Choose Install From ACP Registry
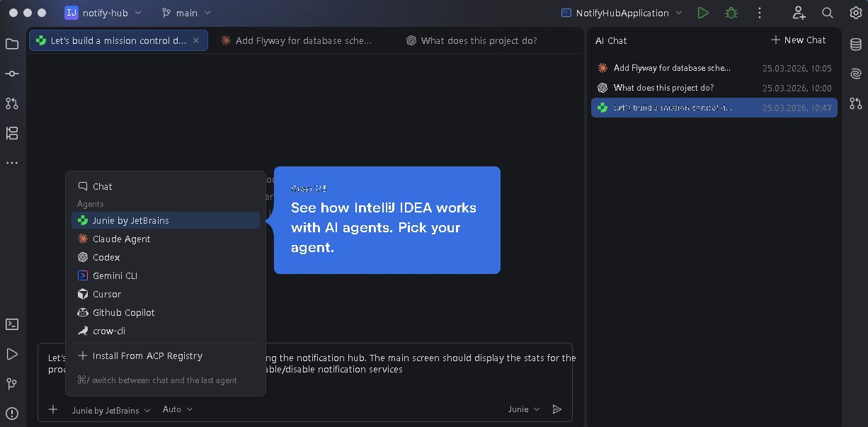This screenshot has width=868, height=427. click(166, 355)
